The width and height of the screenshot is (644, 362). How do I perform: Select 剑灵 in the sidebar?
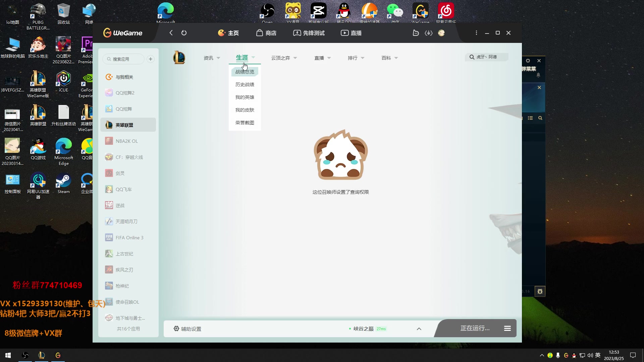[128, 173]
